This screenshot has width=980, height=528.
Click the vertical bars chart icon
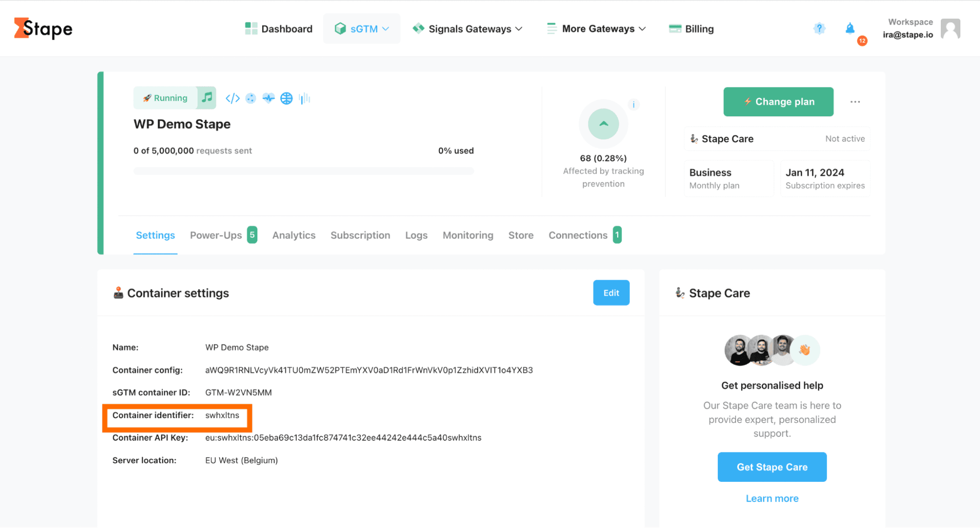coord(304,98)
